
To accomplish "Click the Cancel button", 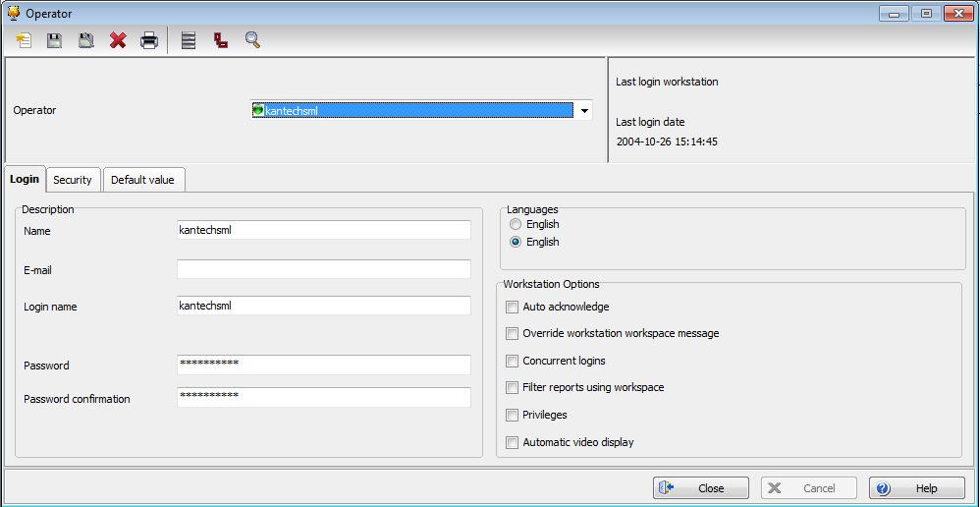I will (809, 488).
